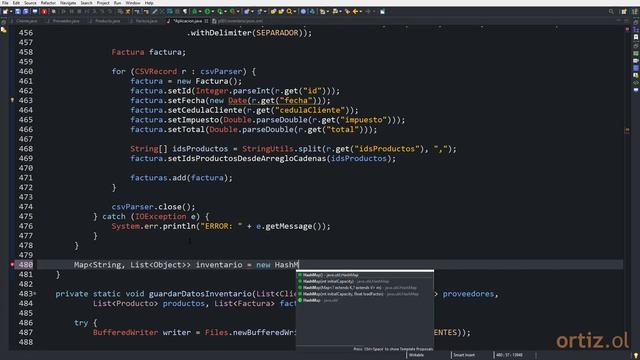Click the Java perspective icon
This screenshot has height=360, width=640.
tap(634, 11)
